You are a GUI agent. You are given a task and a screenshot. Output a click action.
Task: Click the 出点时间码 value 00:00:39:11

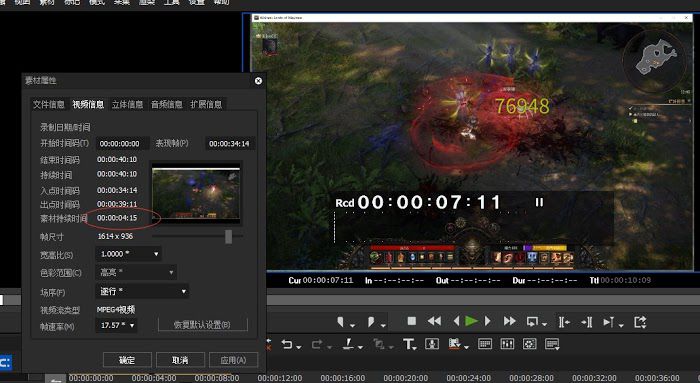click(117, 204)
